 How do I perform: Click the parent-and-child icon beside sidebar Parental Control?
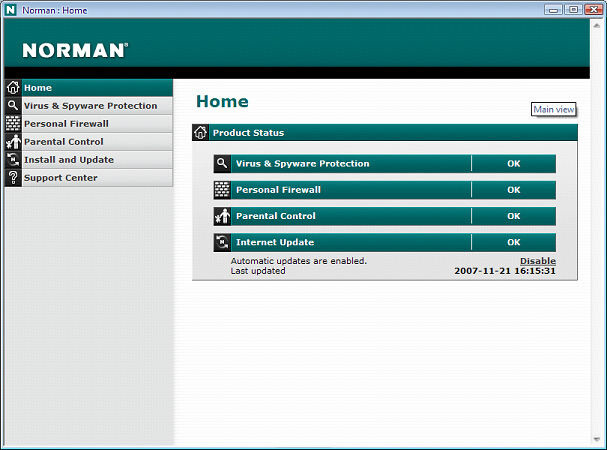coord(13,141)
